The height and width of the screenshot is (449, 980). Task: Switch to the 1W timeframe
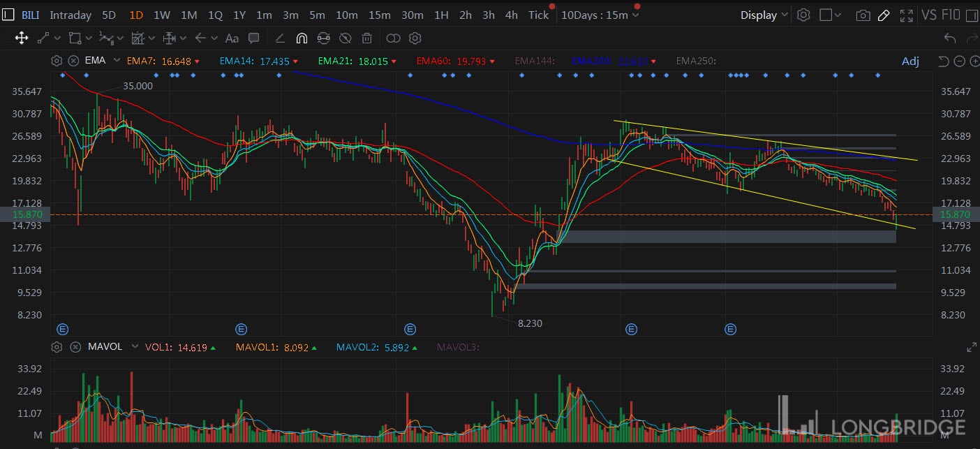[x=161, y=15]
